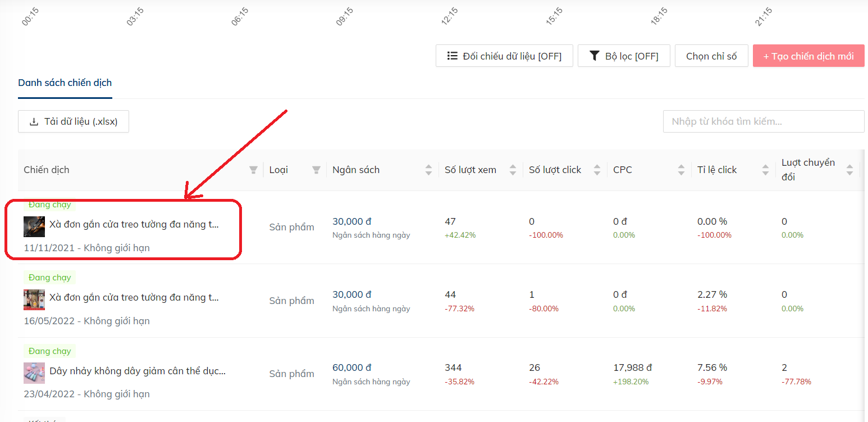Sort by Lượt chuyển đổi column arrows

tap(849, 170)
